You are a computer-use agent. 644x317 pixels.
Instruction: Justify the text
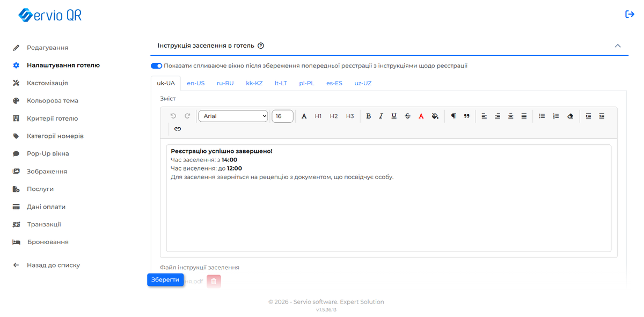tap(524, 116)
